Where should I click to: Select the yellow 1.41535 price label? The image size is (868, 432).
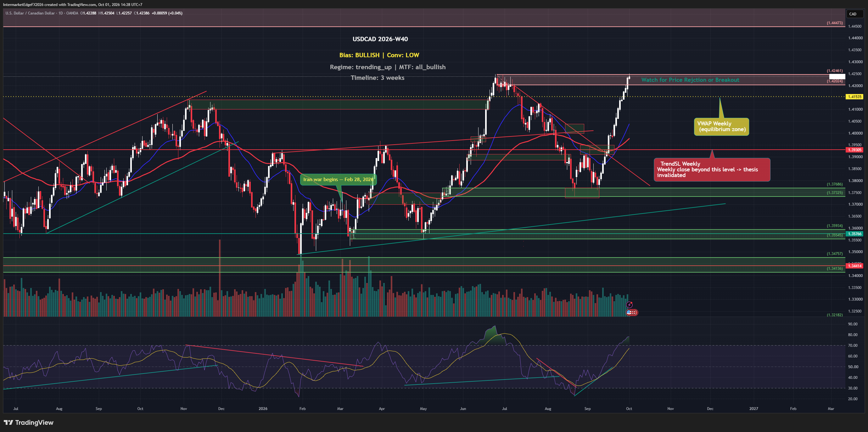854,97
